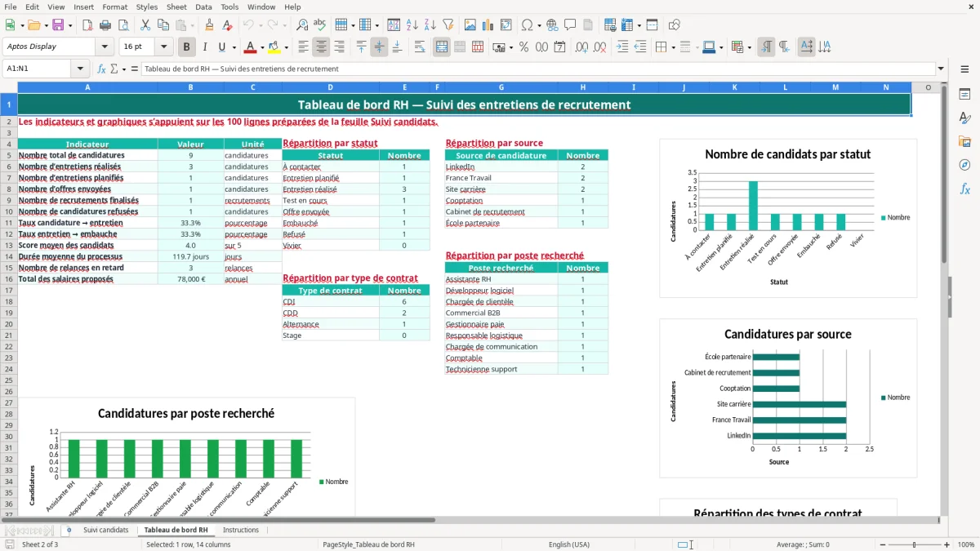The width and height of the screenshot is (980, 551).
Task: Open the File menu
Action: pos(11,7)
